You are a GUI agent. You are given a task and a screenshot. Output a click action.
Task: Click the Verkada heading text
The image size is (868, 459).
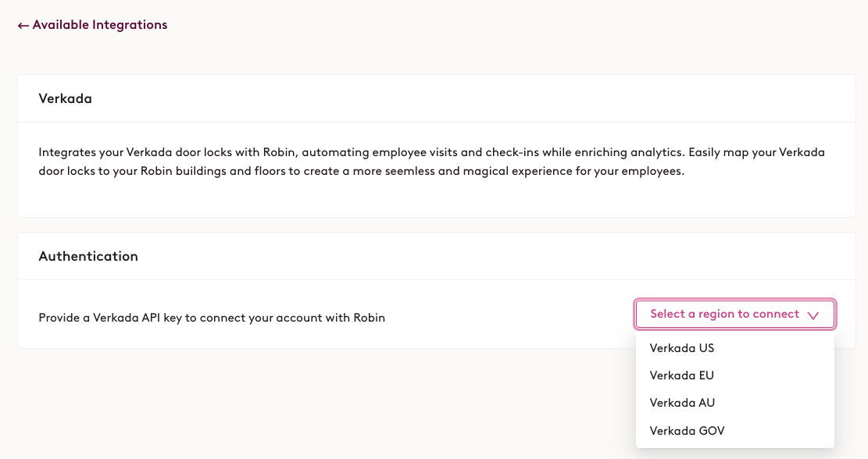pos(66,98)
